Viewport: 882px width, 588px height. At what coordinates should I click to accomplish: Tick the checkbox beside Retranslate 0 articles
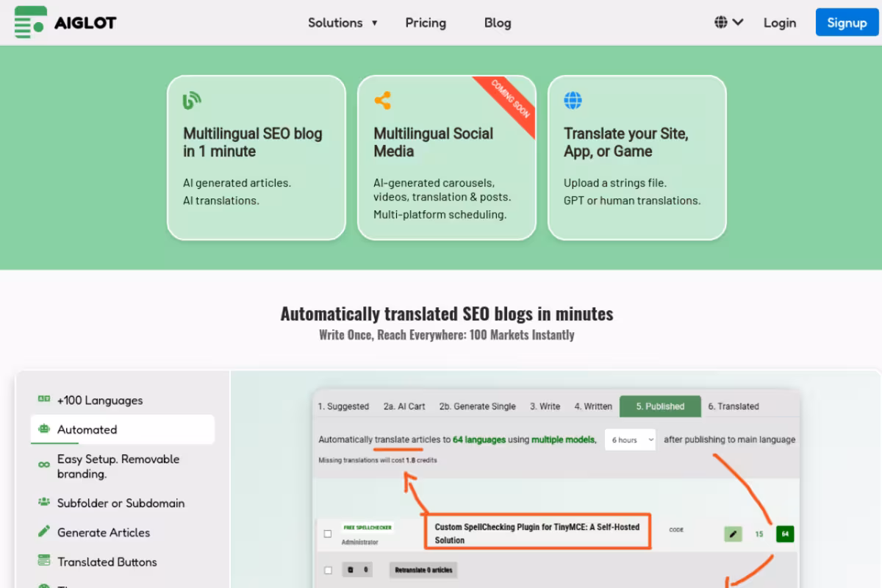[328, 570]
